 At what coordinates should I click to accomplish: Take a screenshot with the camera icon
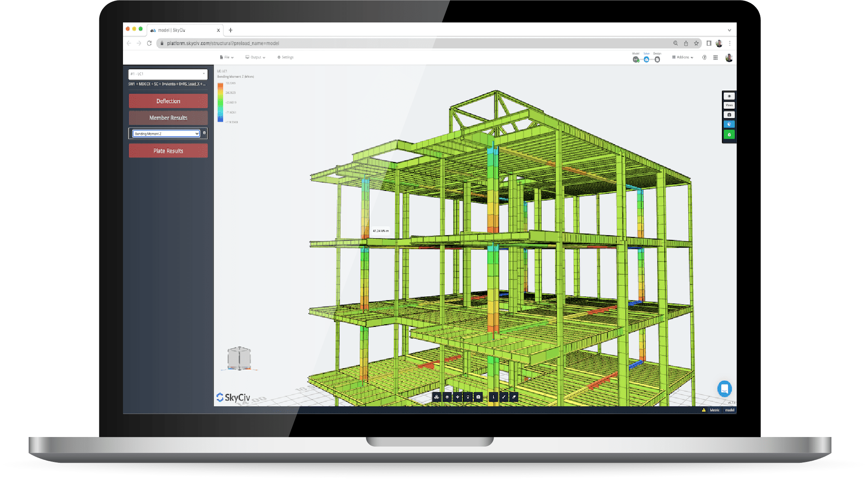coord(478,397)
